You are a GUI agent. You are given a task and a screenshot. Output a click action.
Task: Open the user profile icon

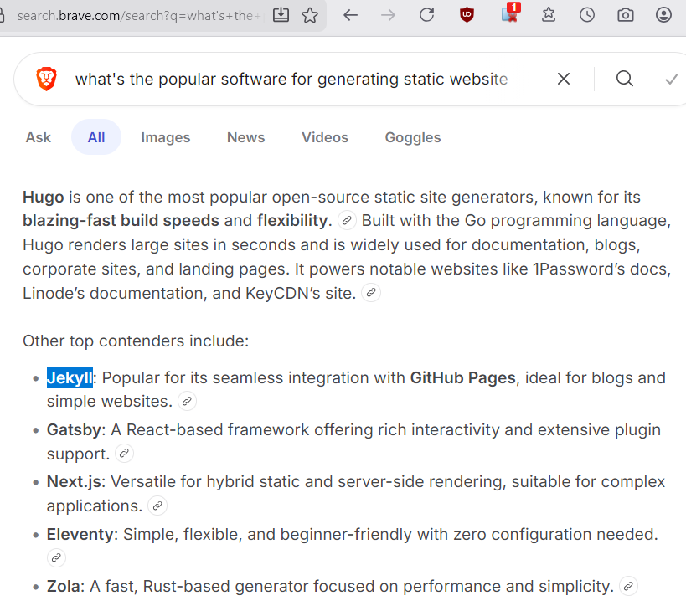[663, 14]
